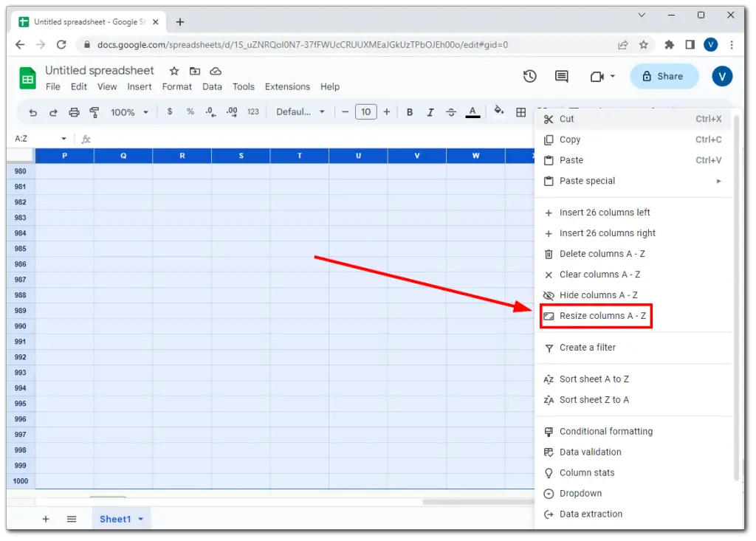
Task: Apply currency format with dollar icon
Action: pyautogui.click(x=170, y=112)
